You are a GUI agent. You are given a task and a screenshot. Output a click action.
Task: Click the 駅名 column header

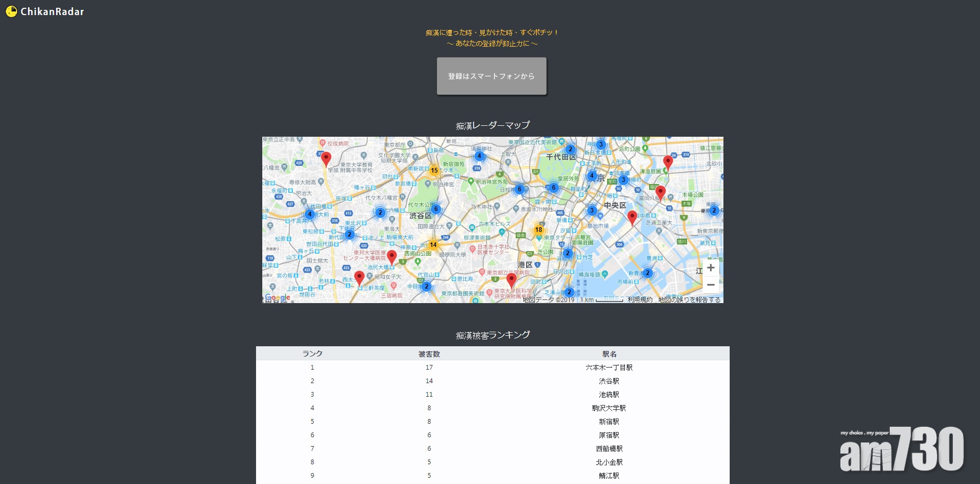(x=609, y=354)
